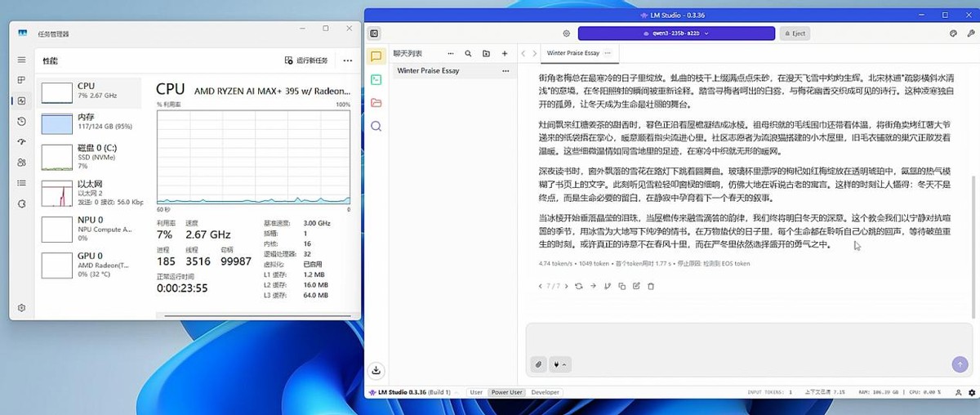The image size is (980, 415).
Task: Open Services page in Task Manager
Action: click(22, 203)
